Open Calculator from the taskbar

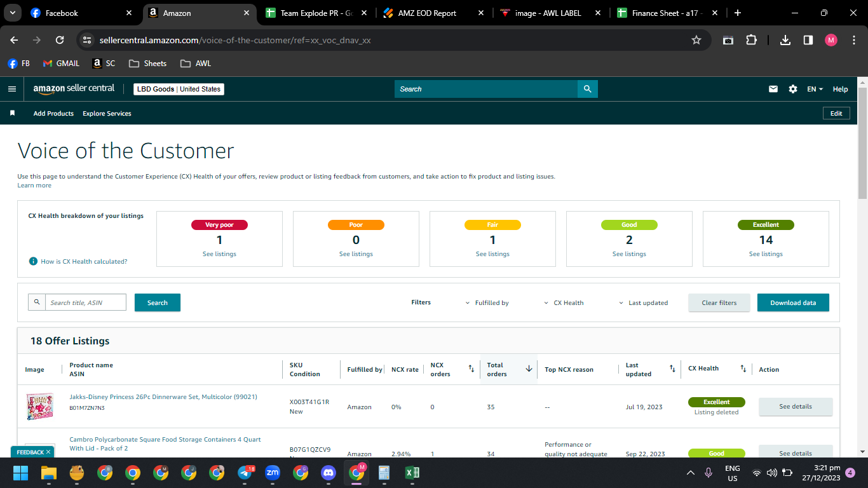pyautogui.click(x=384, y=473)
